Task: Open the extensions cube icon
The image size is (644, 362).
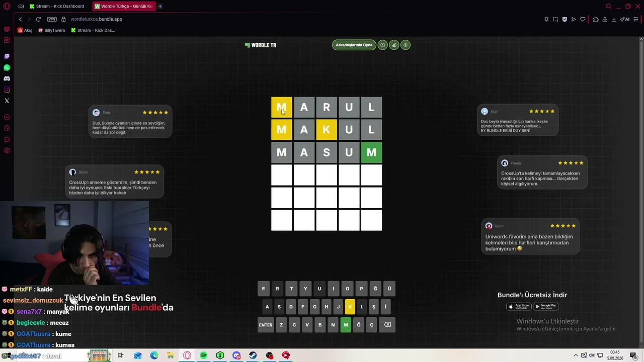Action: 596,19
